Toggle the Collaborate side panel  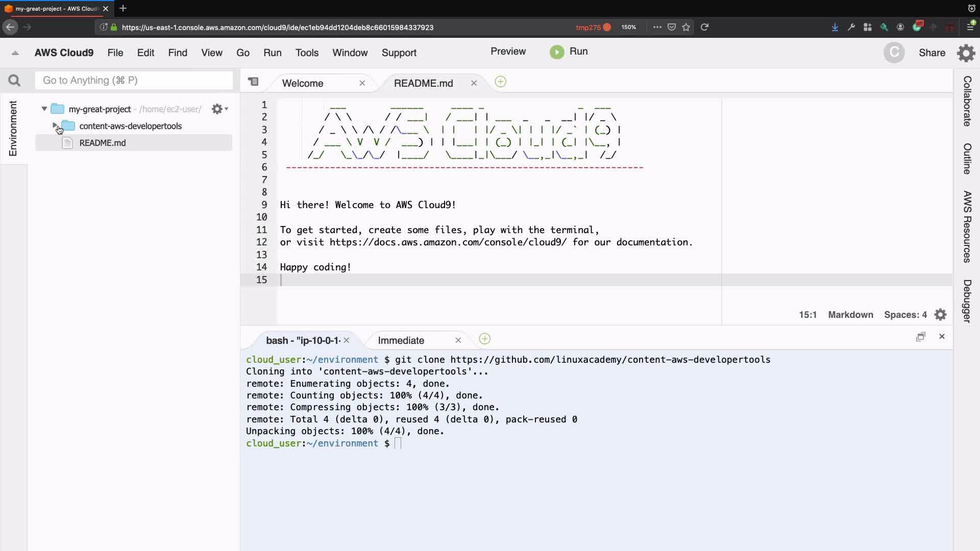pos(967,101)
